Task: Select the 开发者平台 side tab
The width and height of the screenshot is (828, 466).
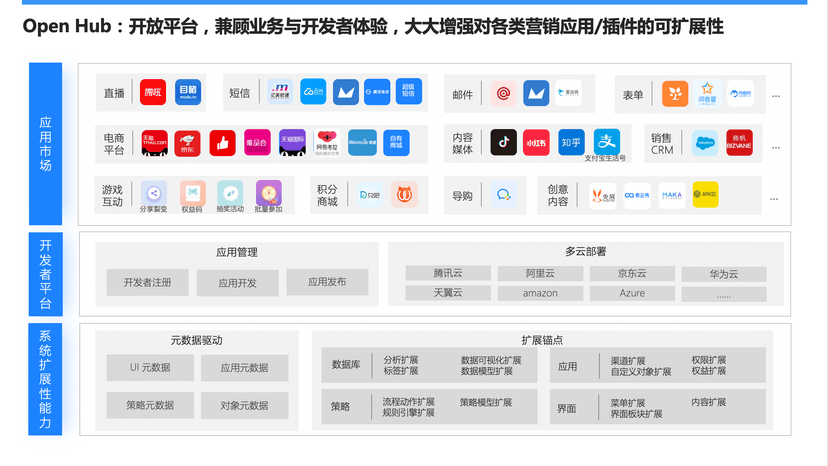Action: point(45,274)
